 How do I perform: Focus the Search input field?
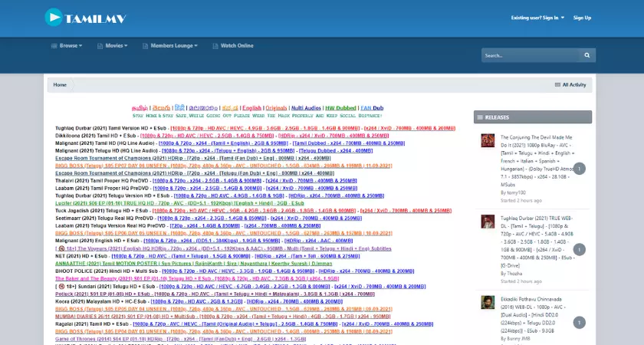click(531, 55)
